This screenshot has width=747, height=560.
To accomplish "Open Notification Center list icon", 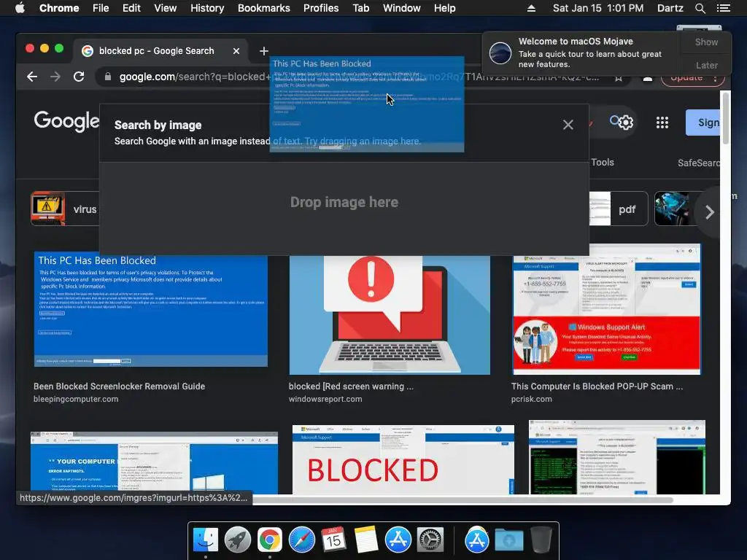I will click(724, 8).
